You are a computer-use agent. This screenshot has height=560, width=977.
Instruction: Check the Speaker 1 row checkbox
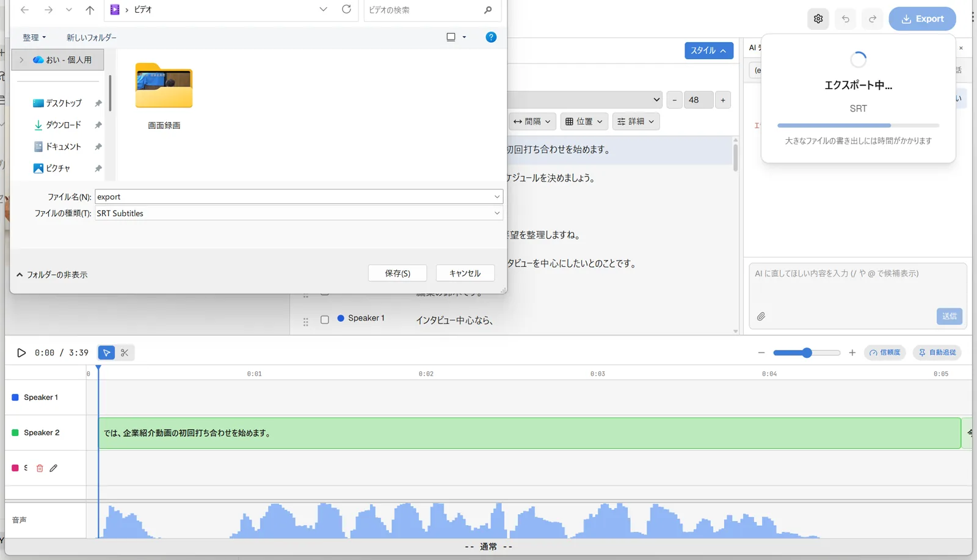coord(325,319)
